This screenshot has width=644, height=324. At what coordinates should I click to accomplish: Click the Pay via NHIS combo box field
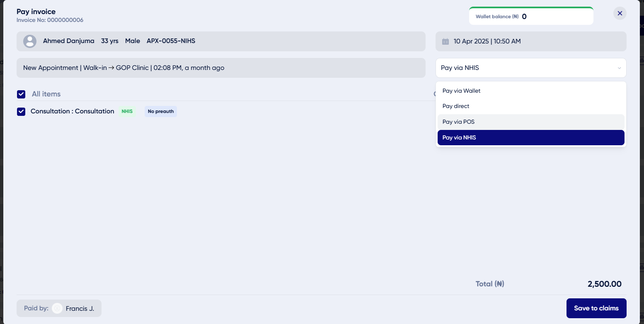[522, 68]
